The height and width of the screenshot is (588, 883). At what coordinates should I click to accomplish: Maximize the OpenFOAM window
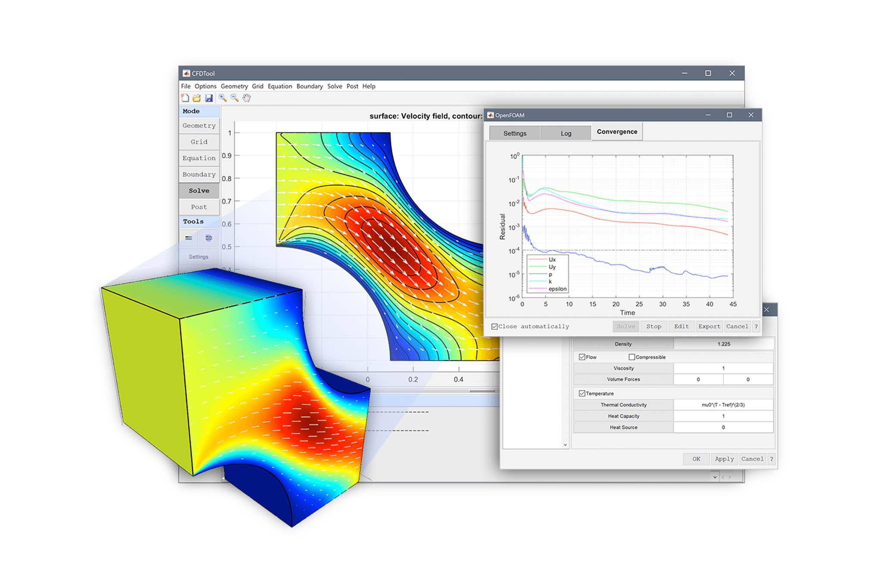pos(730,115)
